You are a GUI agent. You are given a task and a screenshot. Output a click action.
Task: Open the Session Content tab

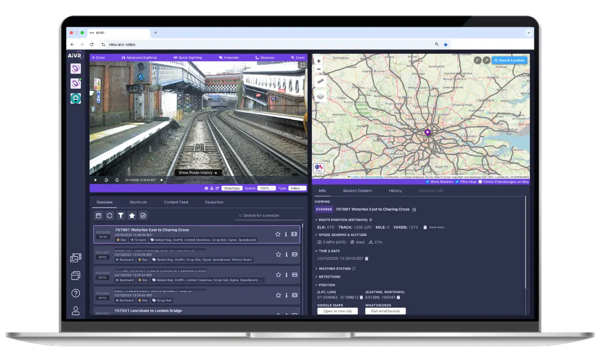tap(357, 191)
